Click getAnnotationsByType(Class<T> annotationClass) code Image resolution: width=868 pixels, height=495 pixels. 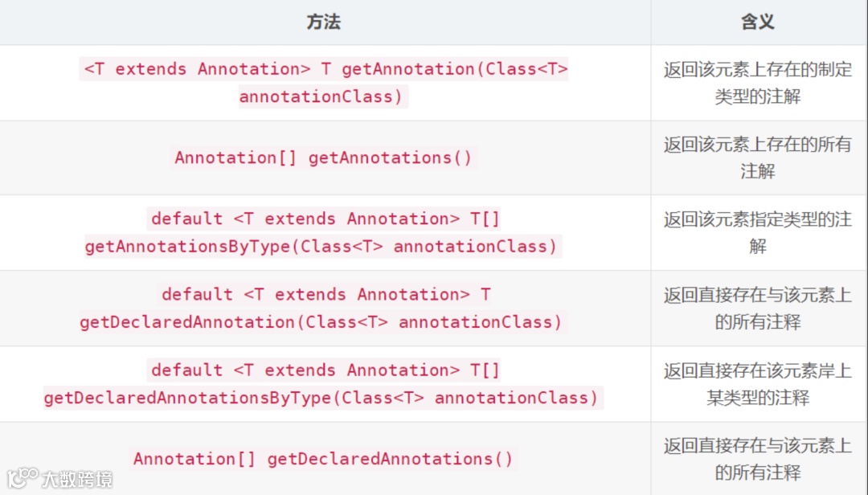point(321,247)
